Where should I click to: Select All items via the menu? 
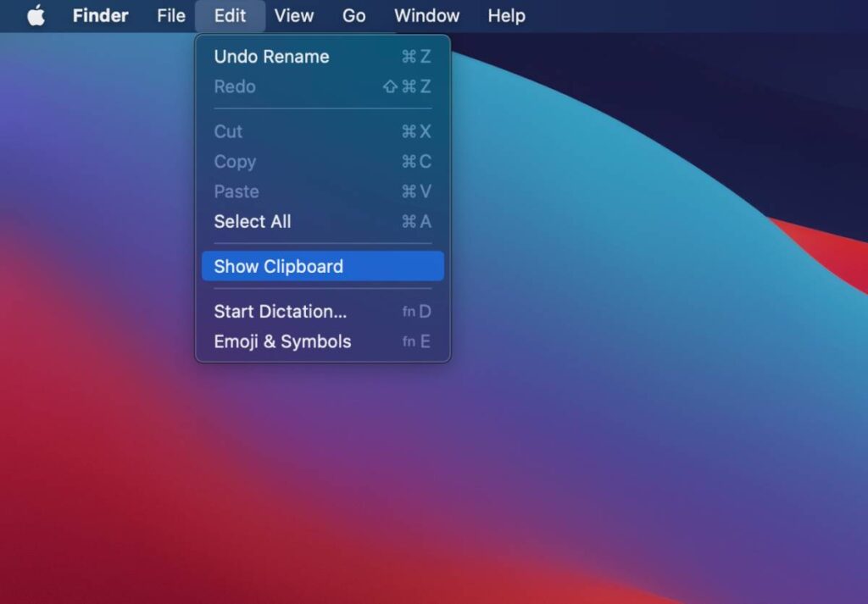(252, 222)
